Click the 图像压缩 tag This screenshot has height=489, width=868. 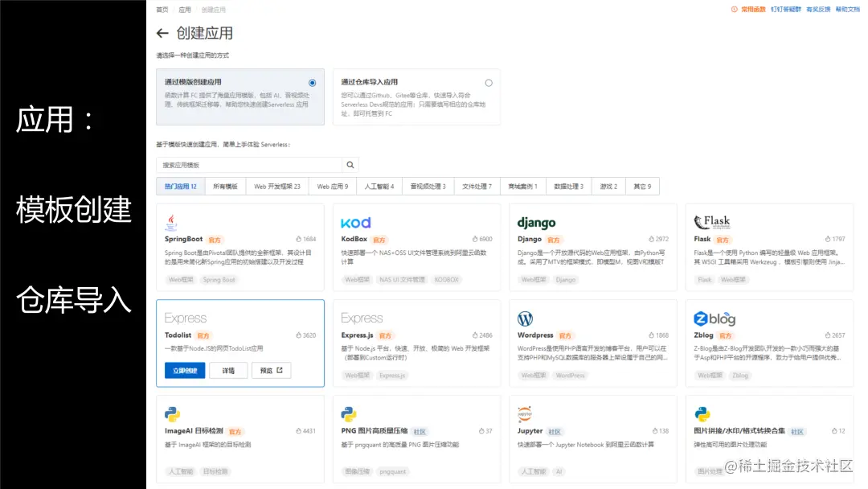coord(357,471)
